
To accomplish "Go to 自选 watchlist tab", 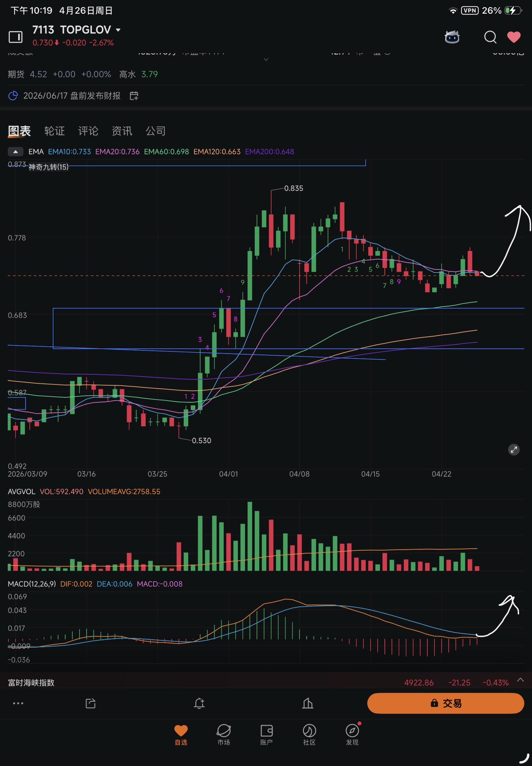I will pyautogui.click(x=181, y=735).
